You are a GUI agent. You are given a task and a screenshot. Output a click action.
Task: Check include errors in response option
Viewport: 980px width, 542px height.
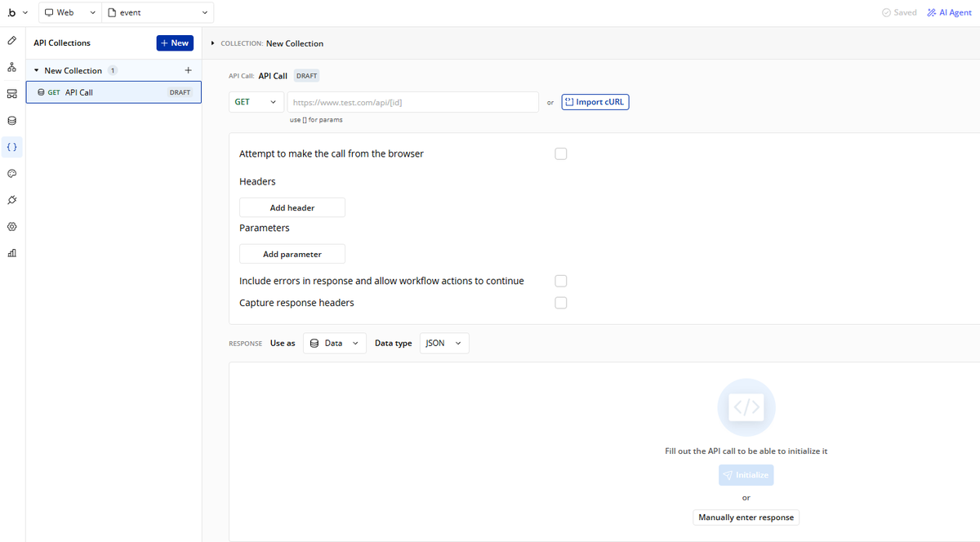(x=561, y=281)
